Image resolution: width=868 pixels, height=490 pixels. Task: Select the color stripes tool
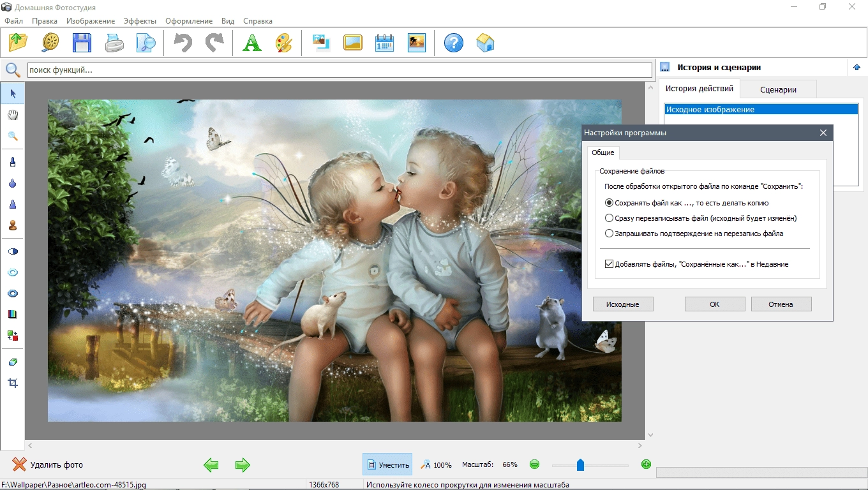[13, 314]
